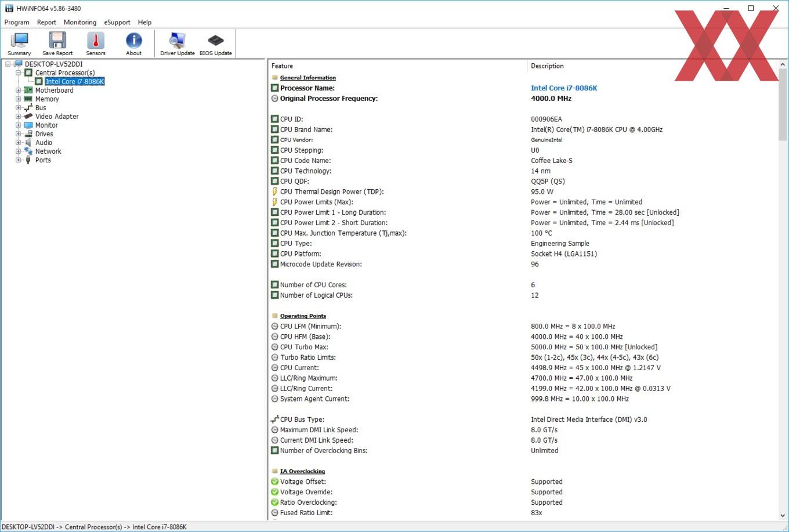Open the Help menu
This screenshot has width=789, height=532.
pyautogui.click(x=144, y=22)
